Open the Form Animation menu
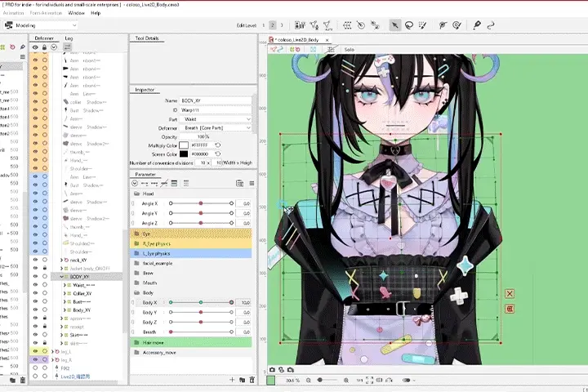The width and height of the screenshot is (588, 392). pyautogui.click(x=46, y=13)
